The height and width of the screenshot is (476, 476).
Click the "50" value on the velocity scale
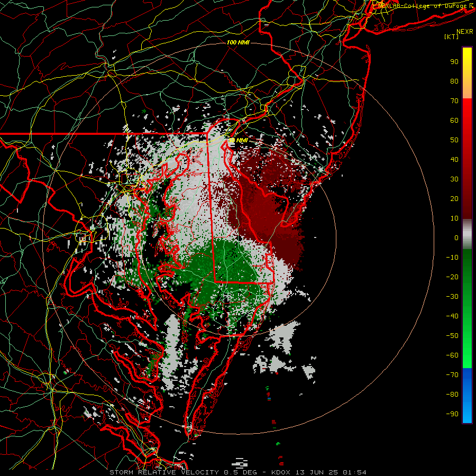[x=454, y=140]
